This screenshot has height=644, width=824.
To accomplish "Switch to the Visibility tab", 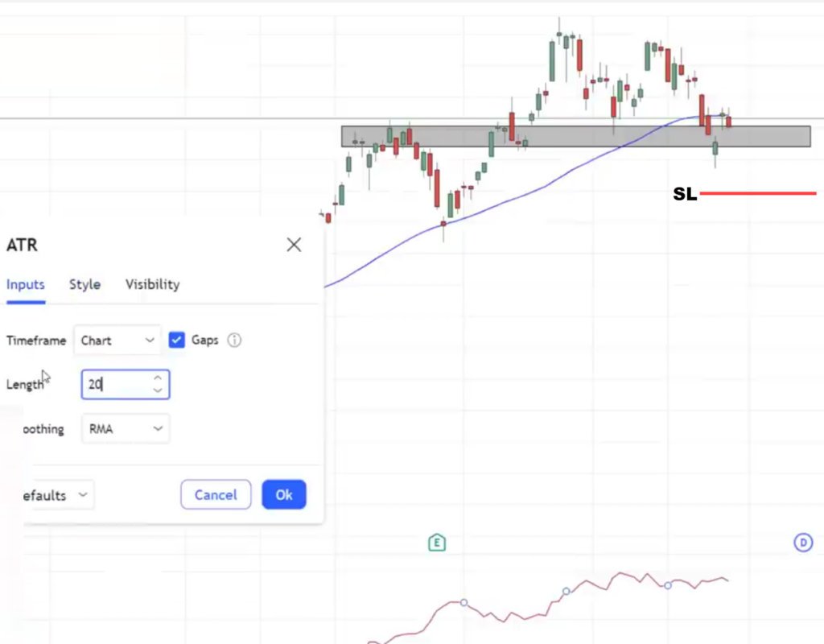I will [x=152, y=284].
